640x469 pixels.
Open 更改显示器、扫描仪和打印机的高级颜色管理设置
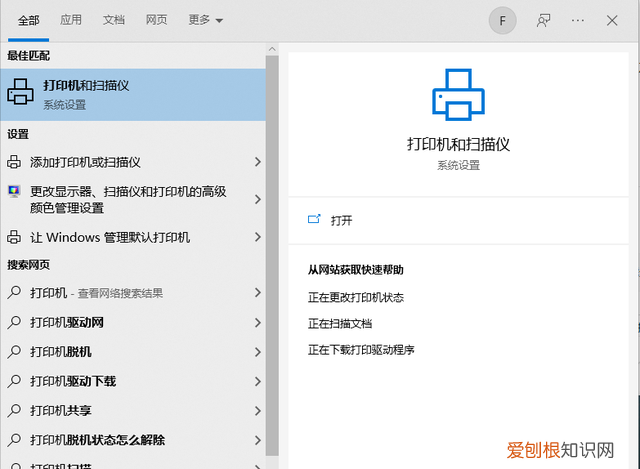point(133,200)
